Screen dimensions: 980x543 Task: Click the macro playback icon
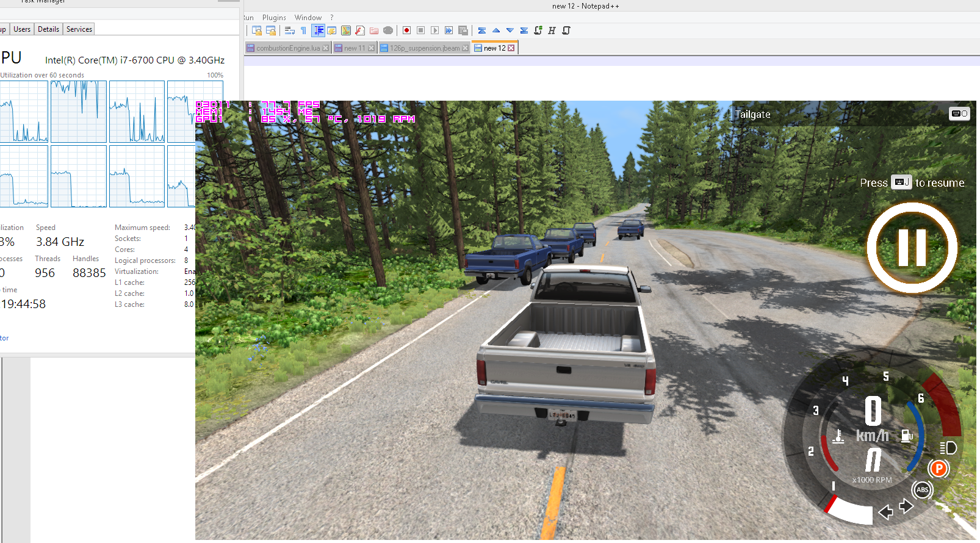(x=434, y=31)
